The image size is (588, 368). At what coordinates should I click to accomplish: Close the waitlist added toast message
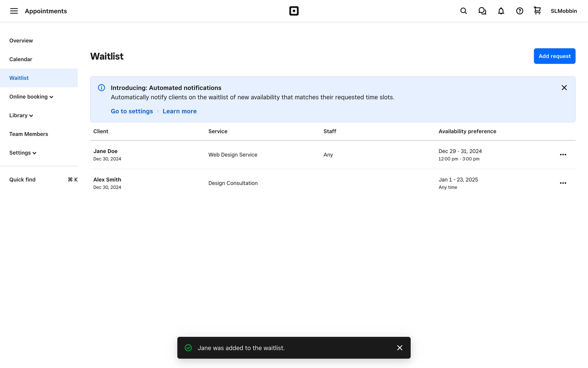[400, 348]
